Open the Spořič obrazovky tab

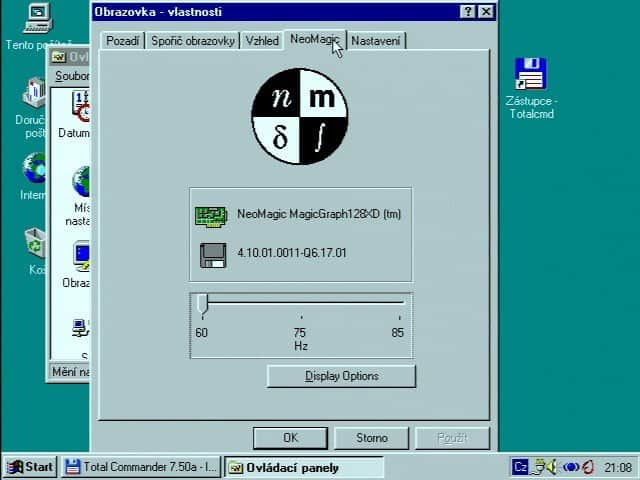pyautogui.click(x=193, y=41)
